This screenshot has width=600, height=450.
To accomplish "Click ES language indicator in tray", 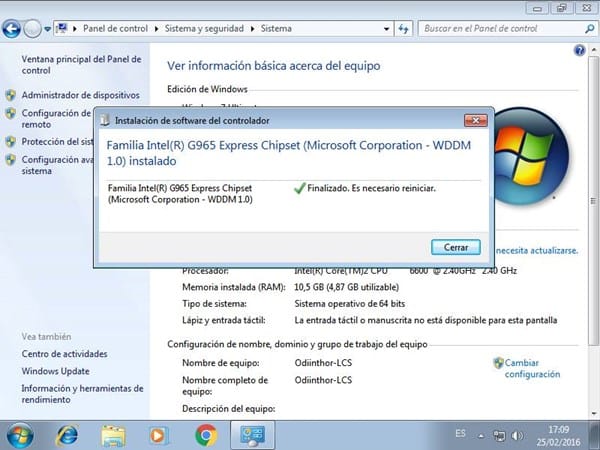I will pos(461,433).
